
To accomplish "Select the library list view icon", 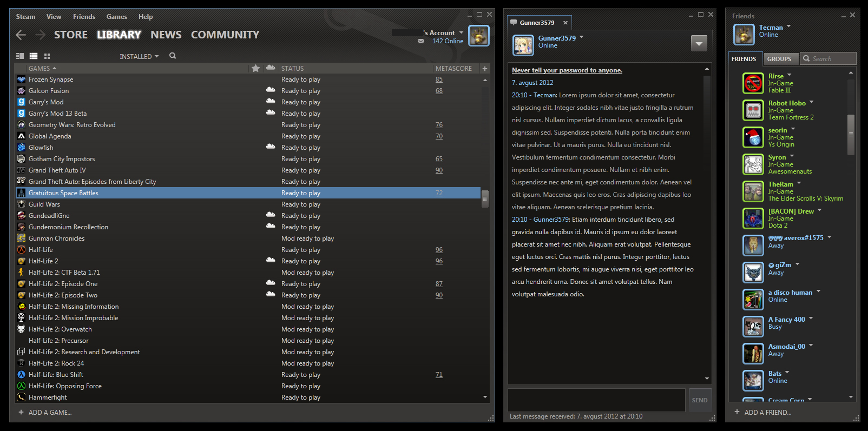I will (x=34, y=56).
